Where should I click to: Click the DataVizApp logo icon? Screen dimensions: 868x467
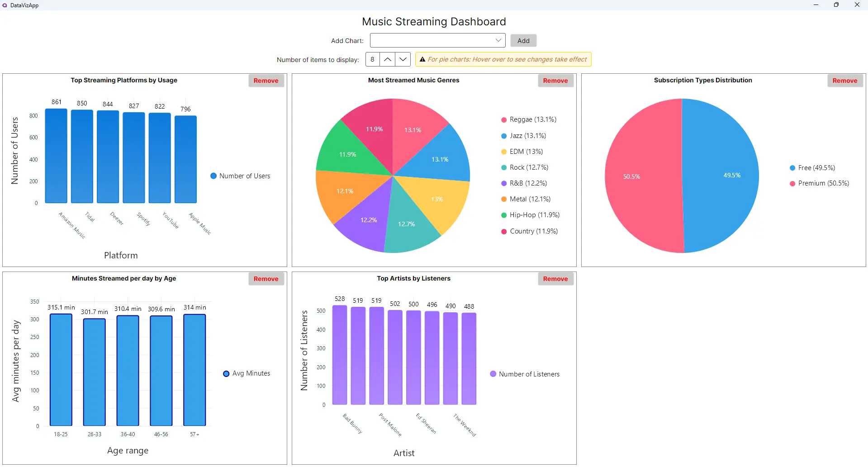point(4,5)
